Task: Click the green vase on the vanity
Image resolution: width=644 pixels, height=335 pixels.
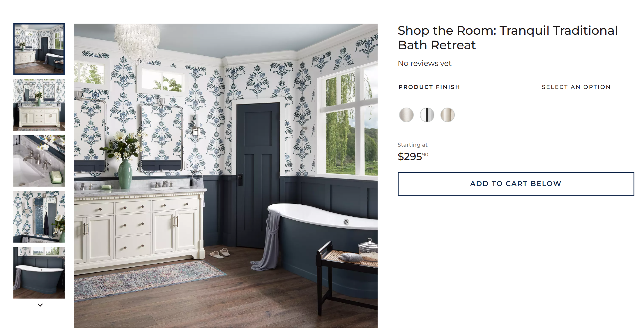Action: coord(125,173)
